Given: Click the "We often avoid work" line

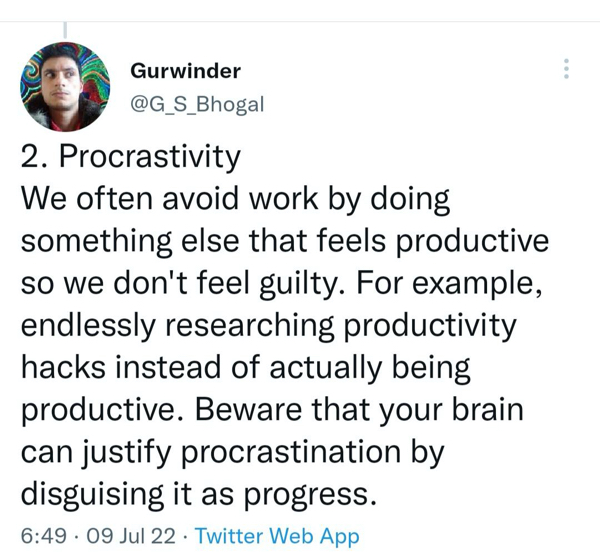Looking at the screenshot, I should point(235,199).
